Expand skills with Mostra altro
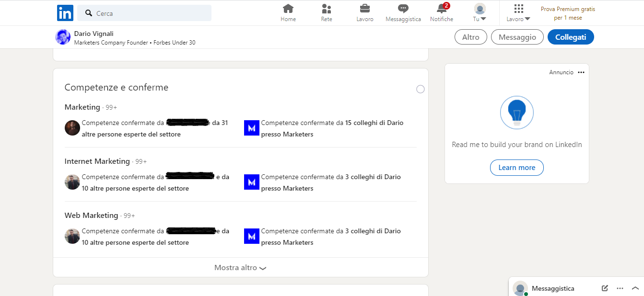The width and height of the screenshot is (644, 296). click(x=240, y=268)
